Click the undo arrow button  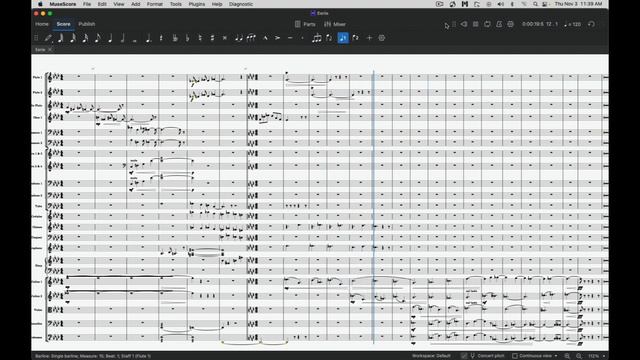[591, 24]
